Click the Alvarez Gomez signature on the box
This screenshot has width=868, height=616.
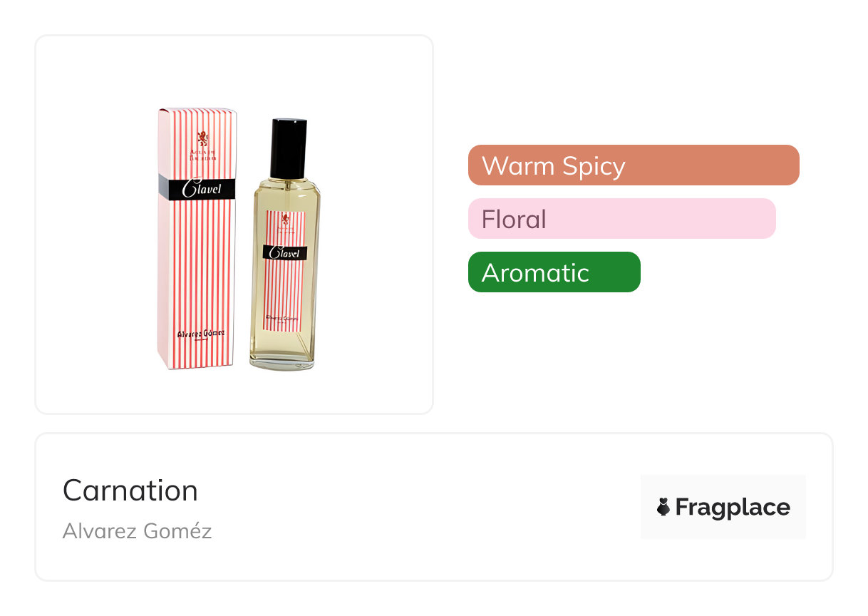(200, 334)
